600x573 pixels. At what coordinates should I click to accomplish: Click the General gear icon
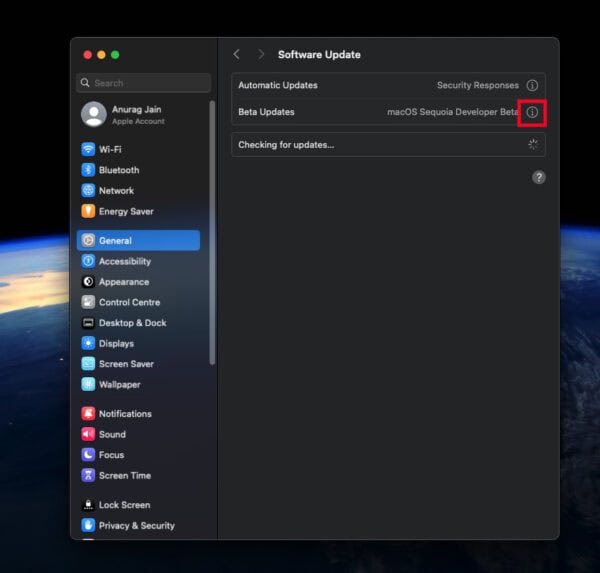tap(88, 240)
